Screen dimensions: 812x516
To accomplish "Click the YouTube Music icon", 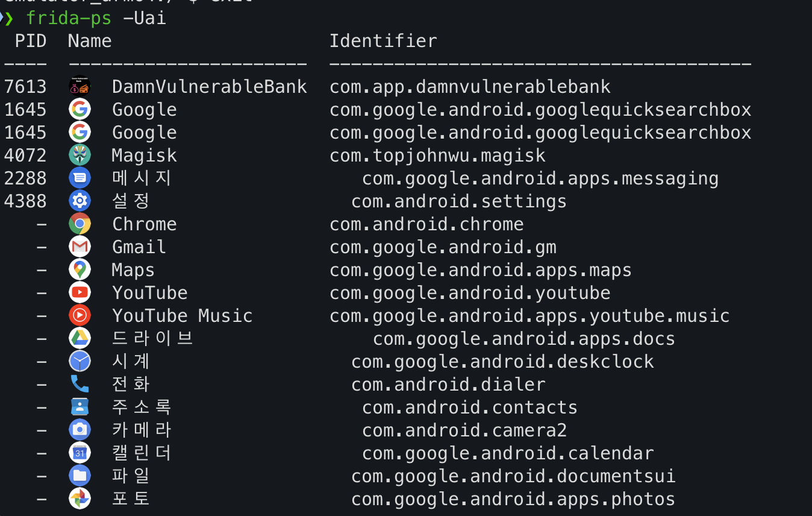I will point(80,316).
